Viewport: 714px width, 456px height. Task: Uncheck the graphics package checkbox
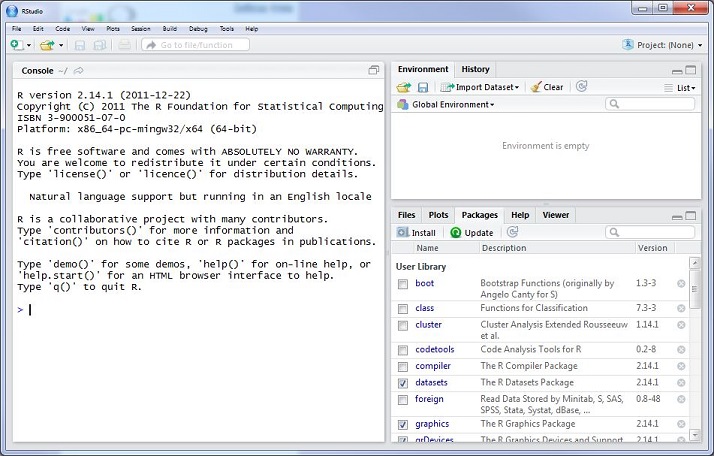tap(403, 425)
